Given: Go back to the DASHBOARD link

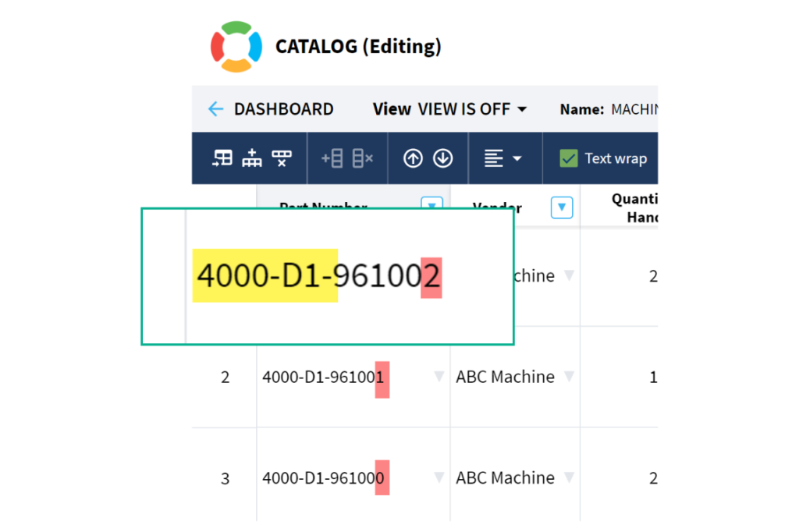Looking at the screenshot, I should pyautogui.click(x=283, y=109).
